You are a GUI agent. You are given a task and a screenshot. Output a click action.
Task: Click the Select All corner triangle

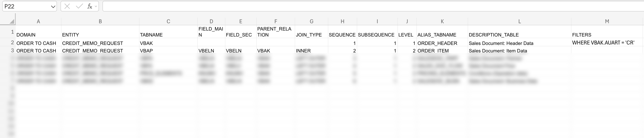pyautogui.click(x=11, y=21)
